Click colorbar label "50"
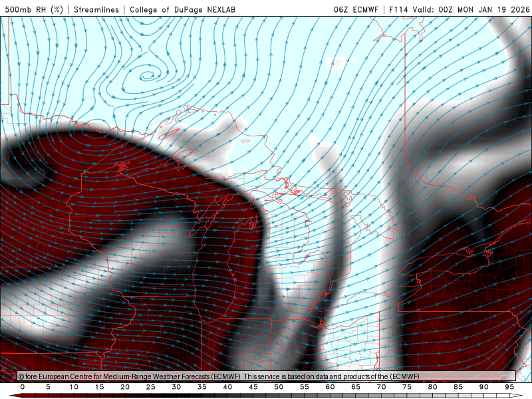This screenshot has height=399, width=532. click(x=279, y=387)
